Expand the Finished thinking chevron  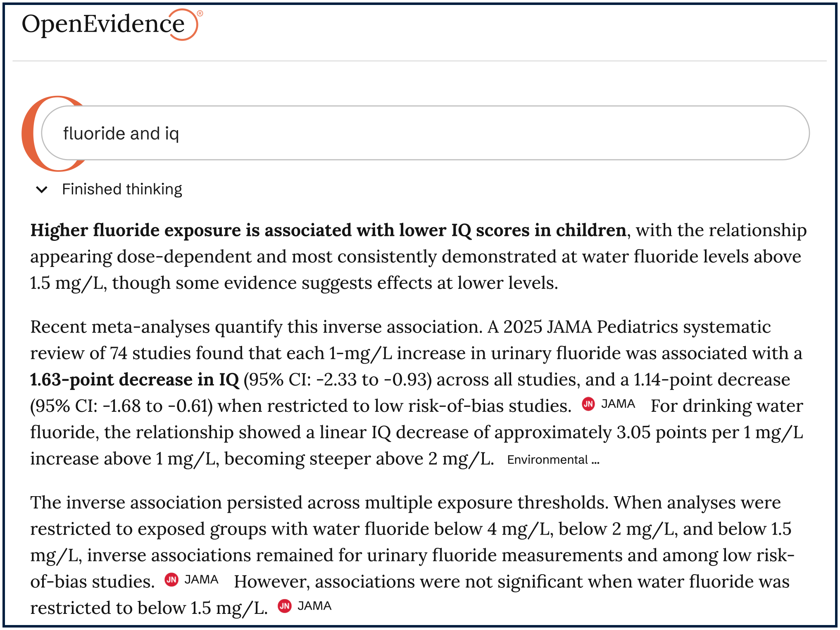(42, 190)
